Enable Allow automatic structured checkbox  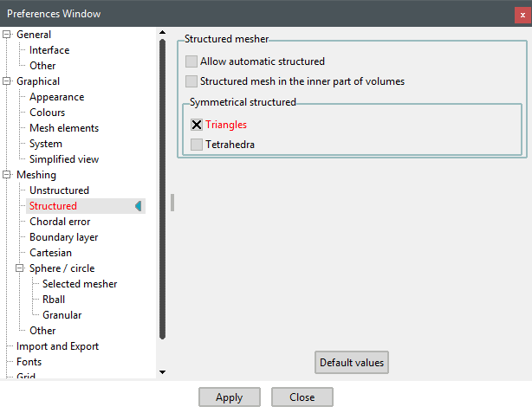[192, 62]
